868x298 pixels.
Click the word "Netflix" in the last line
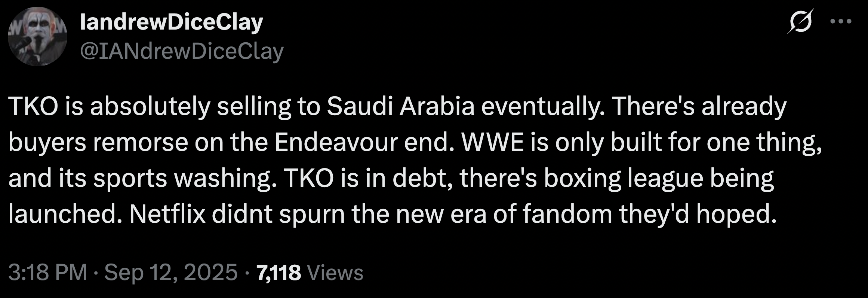[x=167, y=214]
